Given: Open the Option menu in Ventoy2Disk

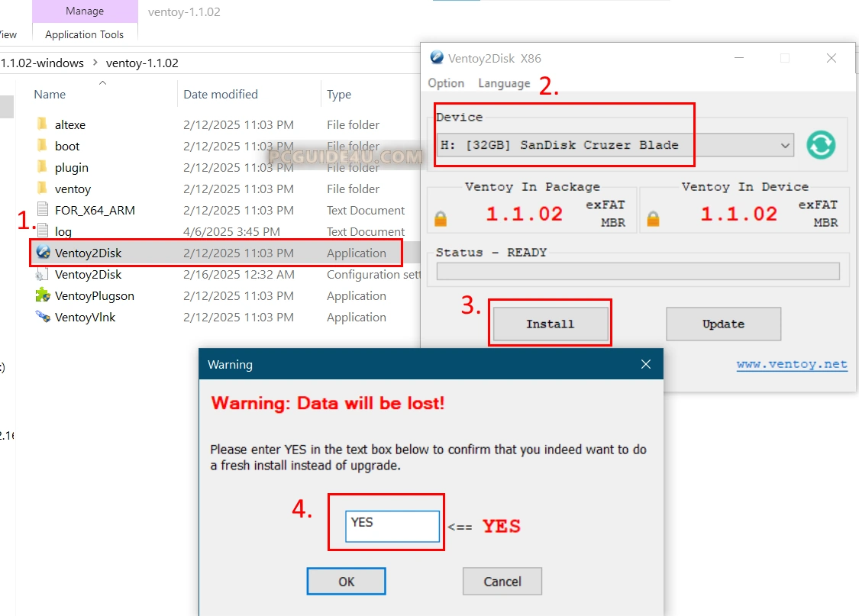Looking at the screenshot, I should coord(446,83).
